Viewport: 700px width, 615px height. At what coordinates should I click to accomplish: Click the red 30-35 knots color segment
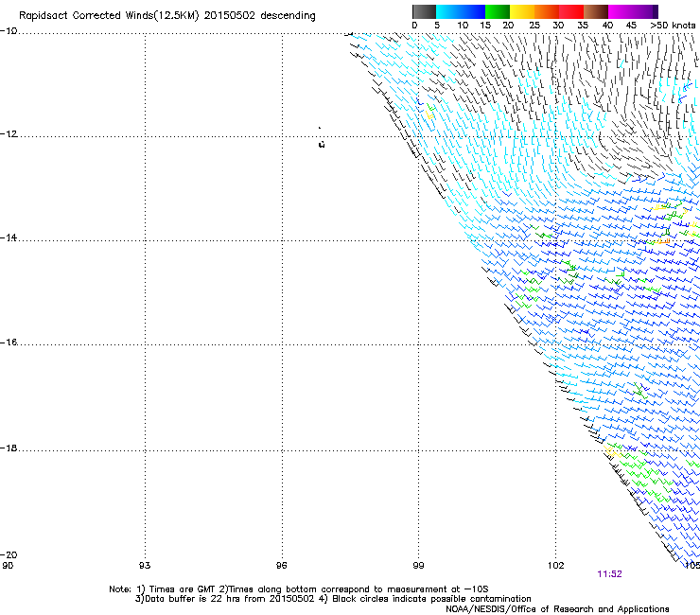(x=571, y=11)
